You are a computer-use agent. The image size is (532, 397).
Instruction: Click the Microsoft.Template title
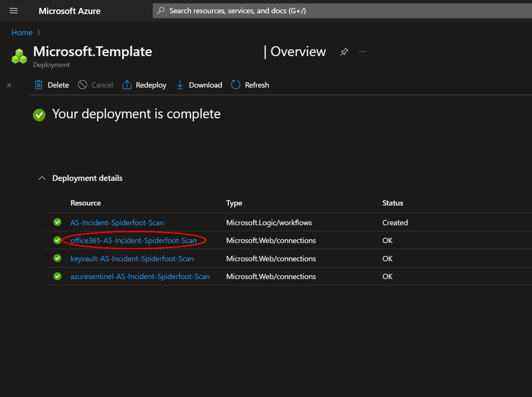coord(92,52)
